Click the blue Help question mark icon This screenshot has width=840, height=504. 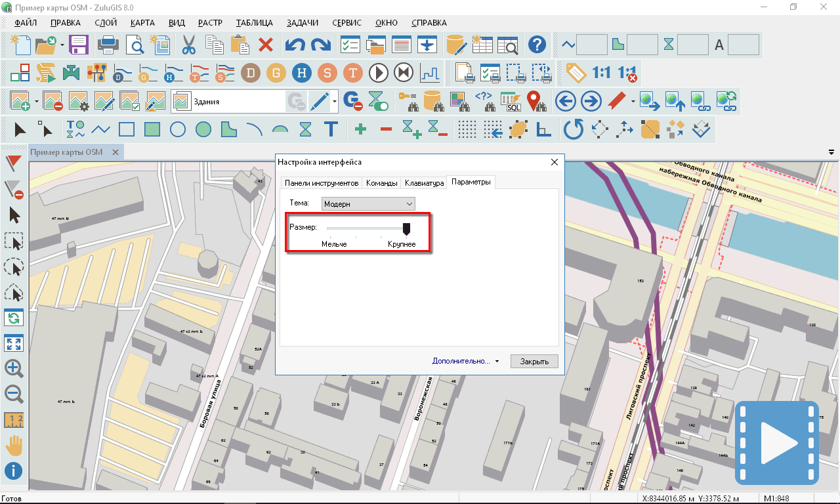coord(537,45)
